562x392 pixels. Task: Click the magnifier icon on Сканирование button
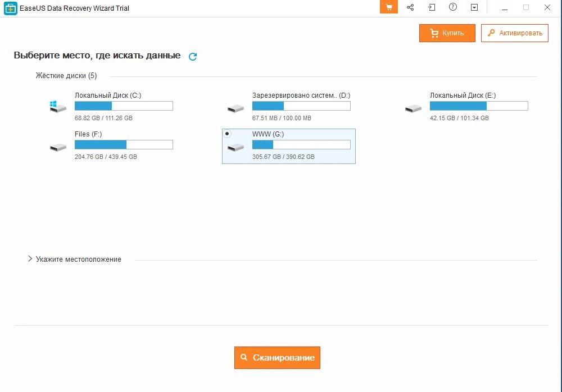pos(244,357)
